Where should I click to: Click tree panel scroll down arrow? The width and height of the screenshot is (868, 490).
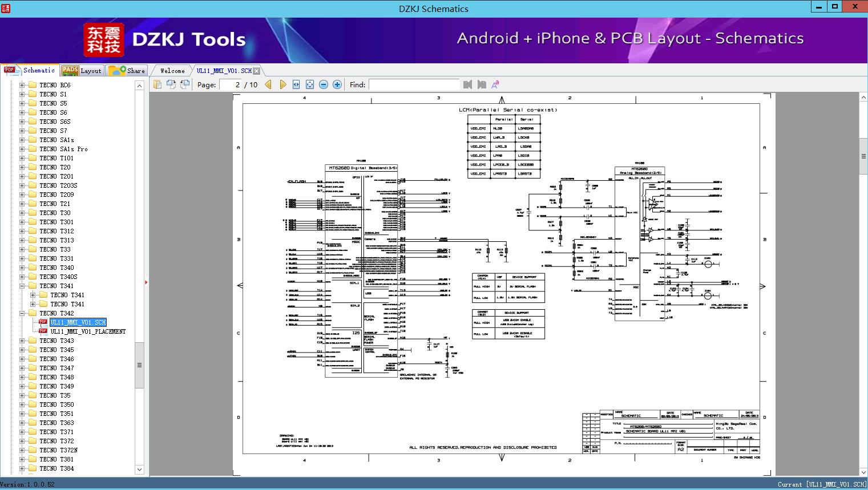click(139, 469)
